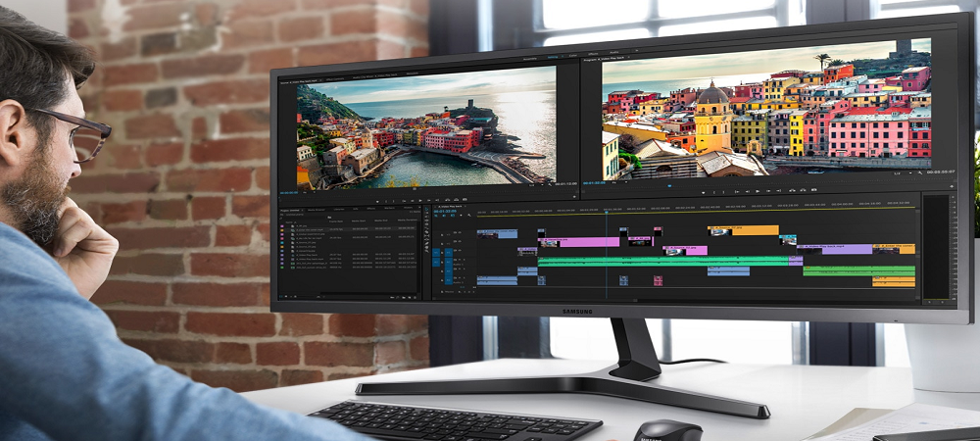Click Go to Out in Program monitor

pos(779,191)
